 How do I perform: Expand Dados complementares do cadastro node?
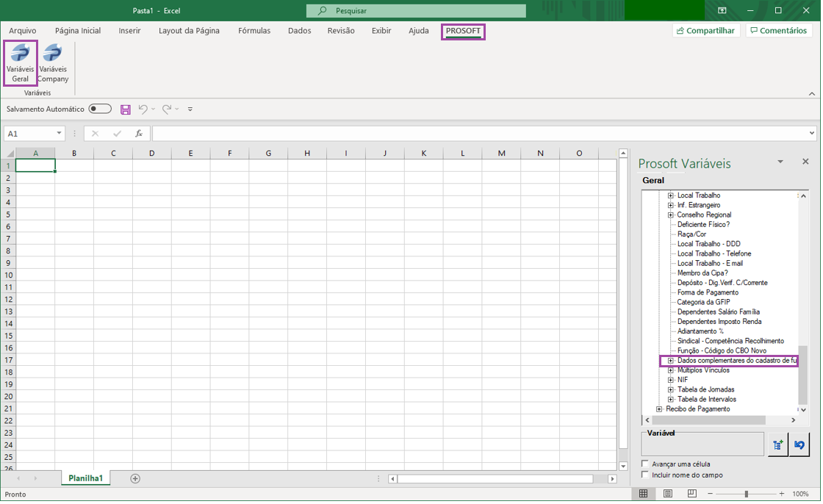point(671,361)
